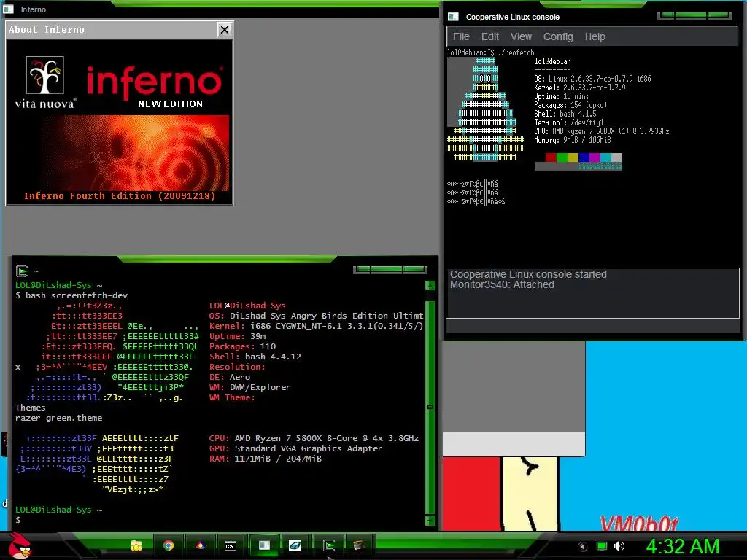Show hidden tray icons arrow
This screenshot has height=560, width=747.
coord(582,547)
